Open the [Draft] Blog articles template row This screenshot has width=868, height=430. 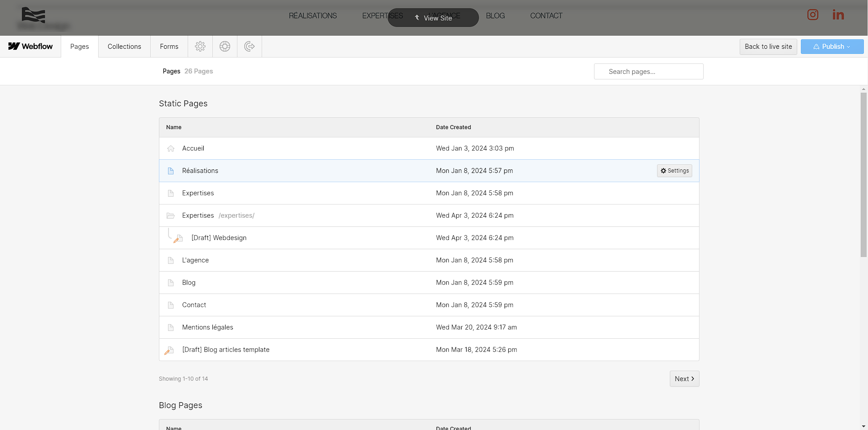point(429,350)
